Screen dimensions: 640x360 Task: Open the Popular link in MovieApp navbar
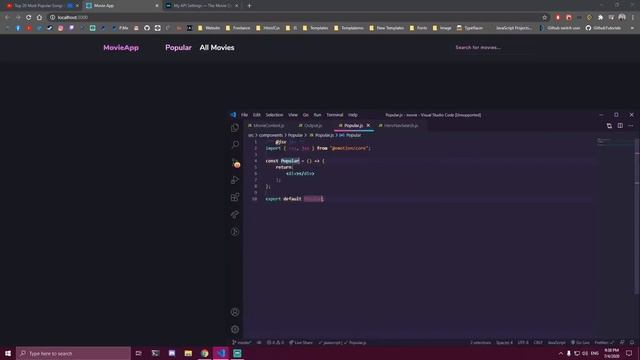(178, 48)
